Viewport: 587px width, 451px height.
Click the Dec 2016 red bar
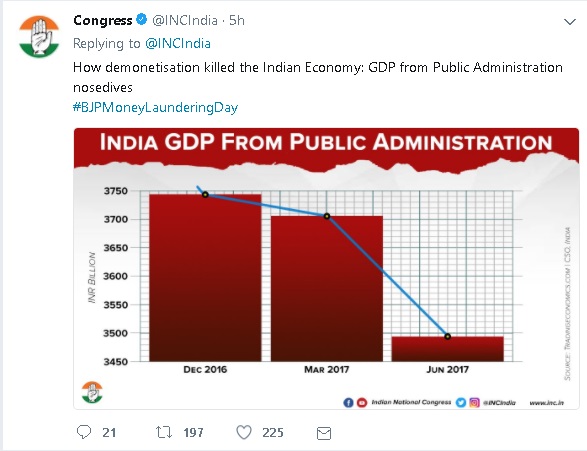pos(205,278)
